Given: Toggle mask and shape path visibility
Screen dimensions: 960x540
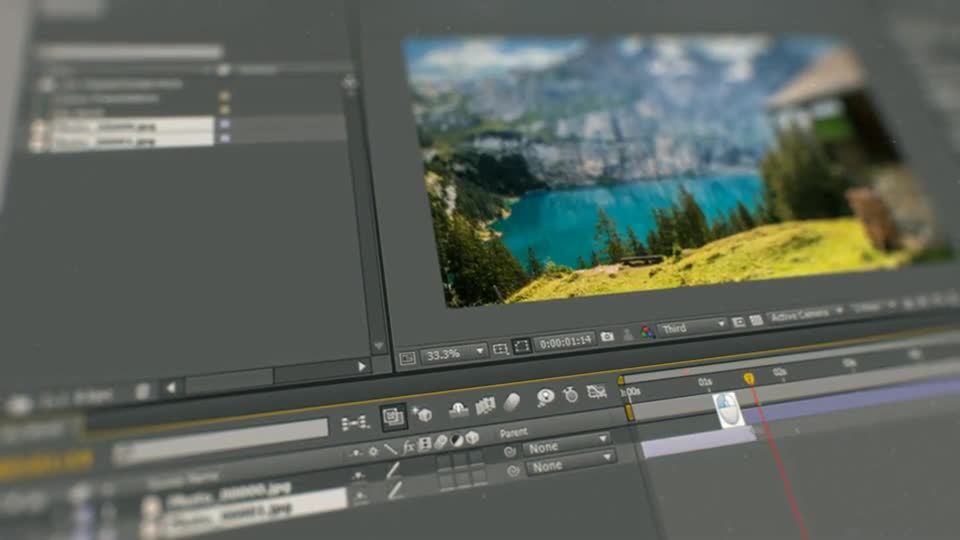Looking at the screenshot, I should (522, 346).
